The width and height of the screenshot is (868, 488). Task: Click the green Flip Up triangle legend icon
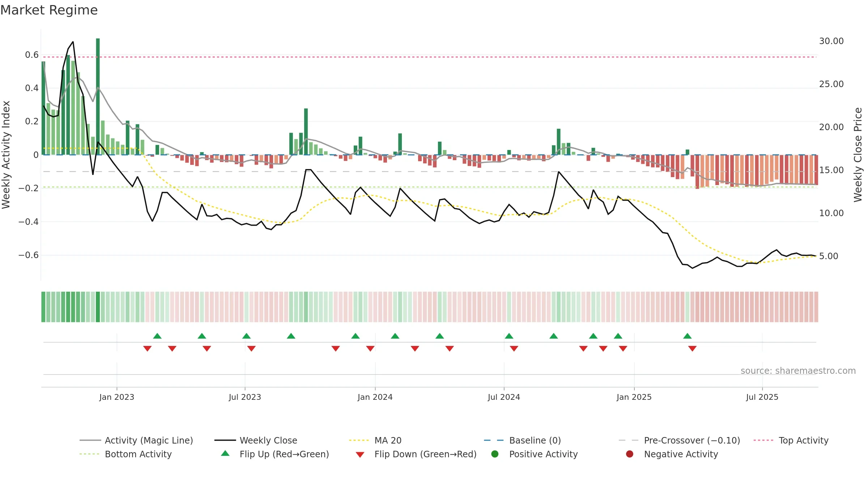pos(225,453)
